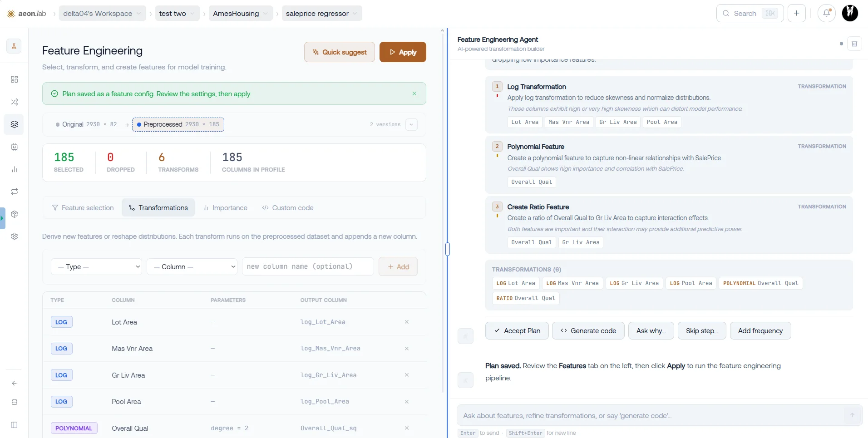This screenshot has height=438, width=868.
Task: Dismiss the plan saved notification banner
Action: tap(414, 94)
